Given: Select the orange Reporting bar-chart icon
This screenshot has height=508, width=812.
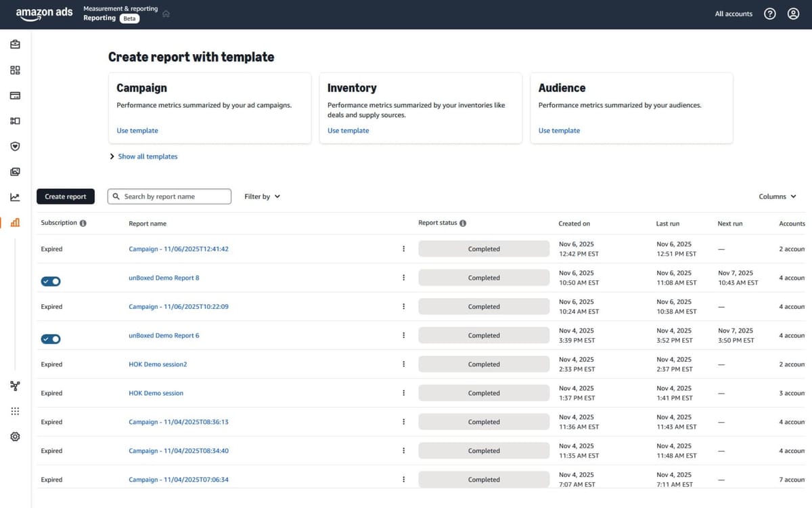Looking at the screenshot, I should 15,221.
